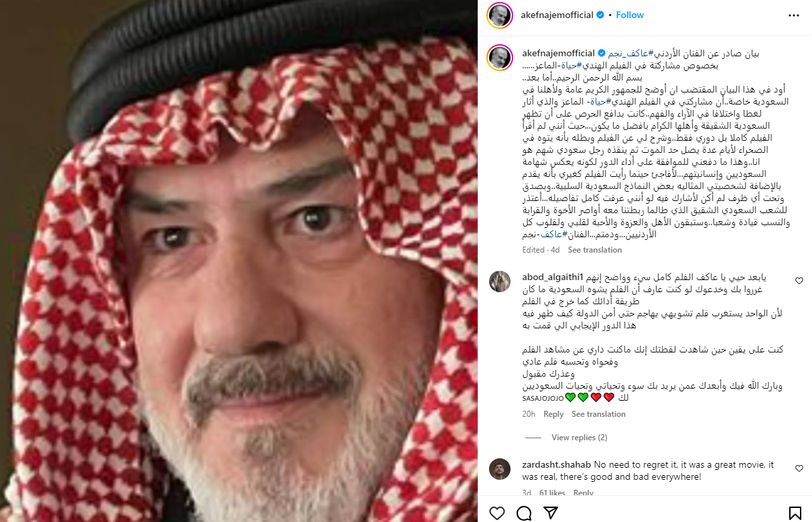View 61 likes on zardasht.shahab's comment

(552, 493)
